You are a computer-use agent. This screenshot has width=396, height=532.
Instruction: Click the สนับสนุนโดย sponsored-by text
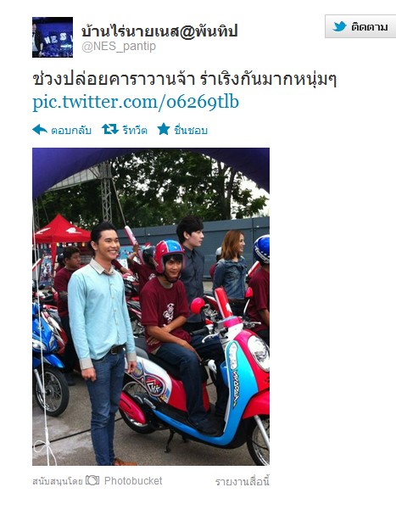(58, 481)
